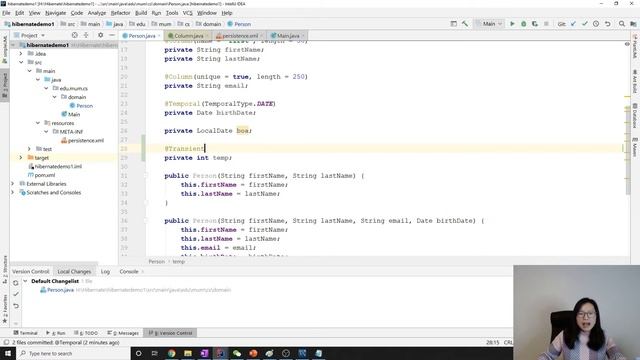Open the Log tab in Version Control

point(105,271)
